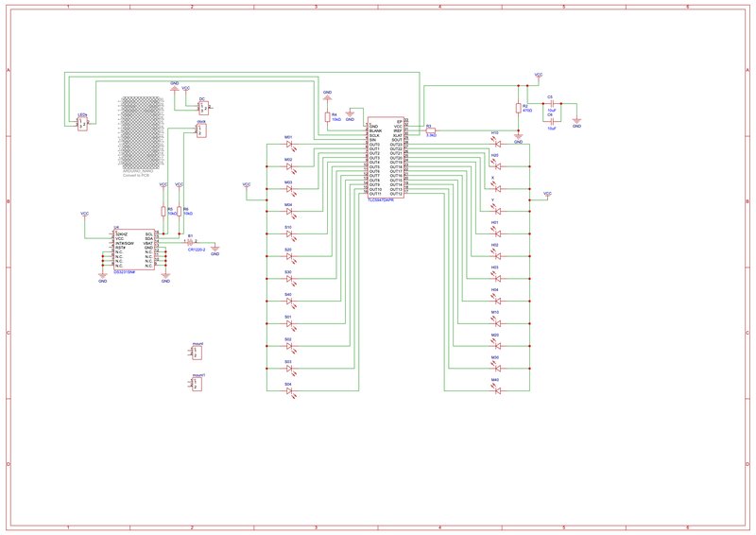Select resistor R2 symbol
The height and width of the screenshot is (535, 756).
[518, 108]
